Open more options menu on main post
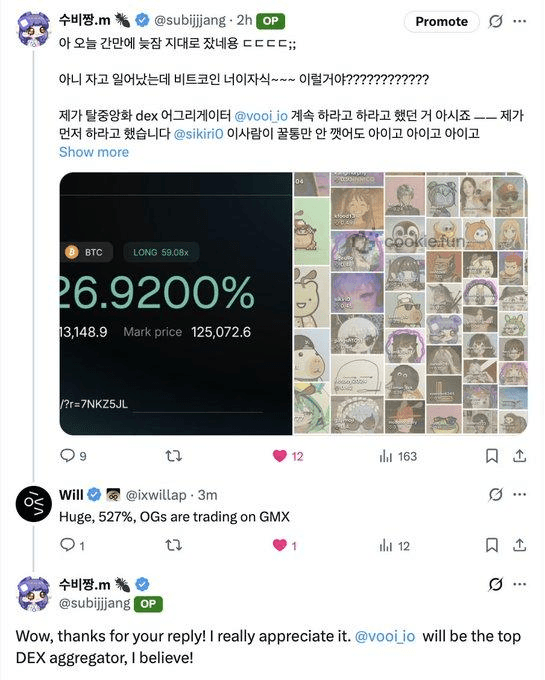This screenshot has height=680, width=545. [519, 21]
